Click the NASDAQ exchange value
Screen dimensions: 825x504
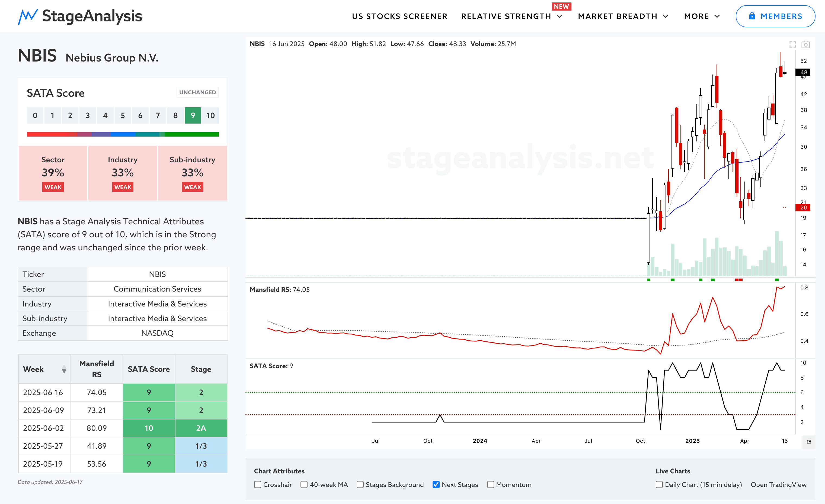point(157,333)
